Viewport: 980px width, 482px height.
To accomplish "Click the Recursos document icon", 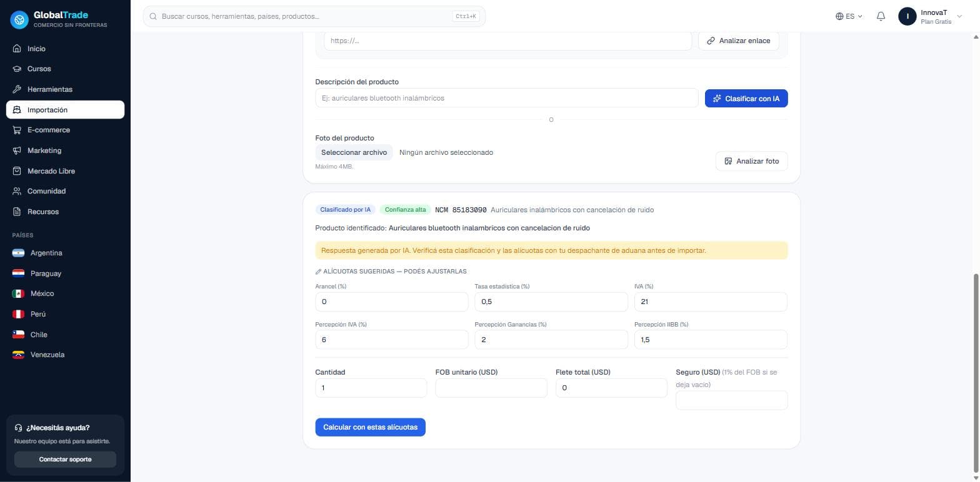I will (17, 212).
